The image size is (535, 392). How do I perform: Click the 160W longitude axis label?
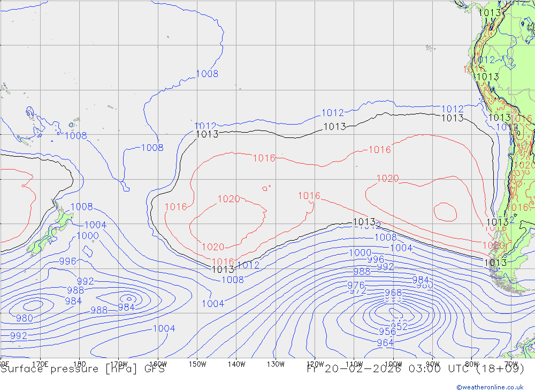[158, 364]
